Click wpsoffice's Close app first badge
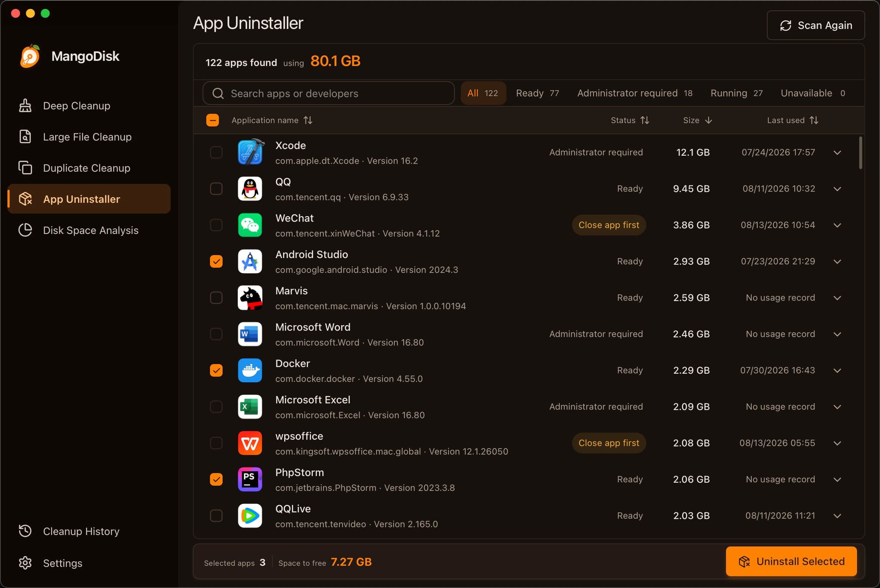The image size is (880, 588). pos(609,443)
